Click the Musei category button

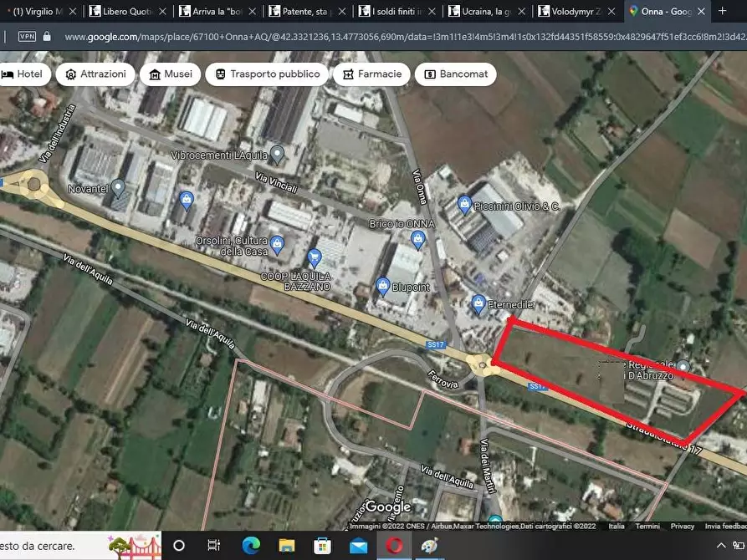click(170, 74)
